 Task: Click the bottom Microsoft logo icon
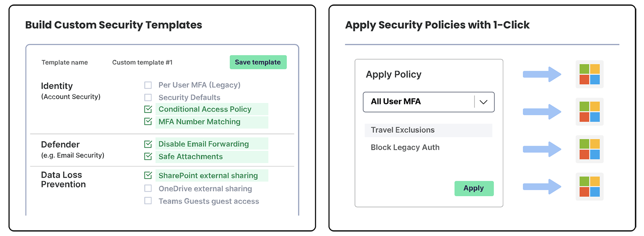[589, 187]
